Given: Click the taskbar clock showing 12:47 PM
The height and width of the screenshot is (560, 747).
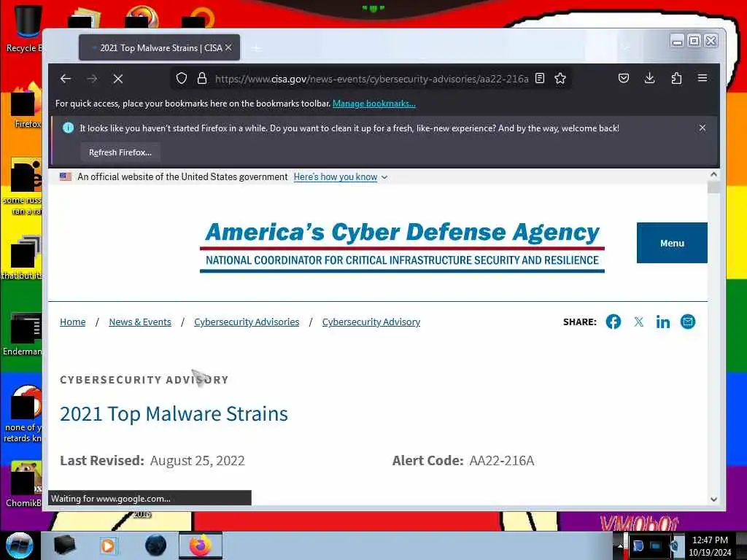Looking at the screenshot, I should [710, 546].
